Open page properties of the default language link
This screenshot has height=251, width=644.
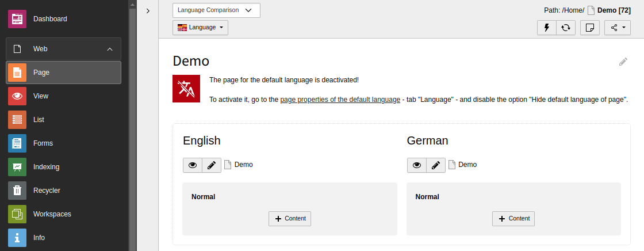pos(340,100)
